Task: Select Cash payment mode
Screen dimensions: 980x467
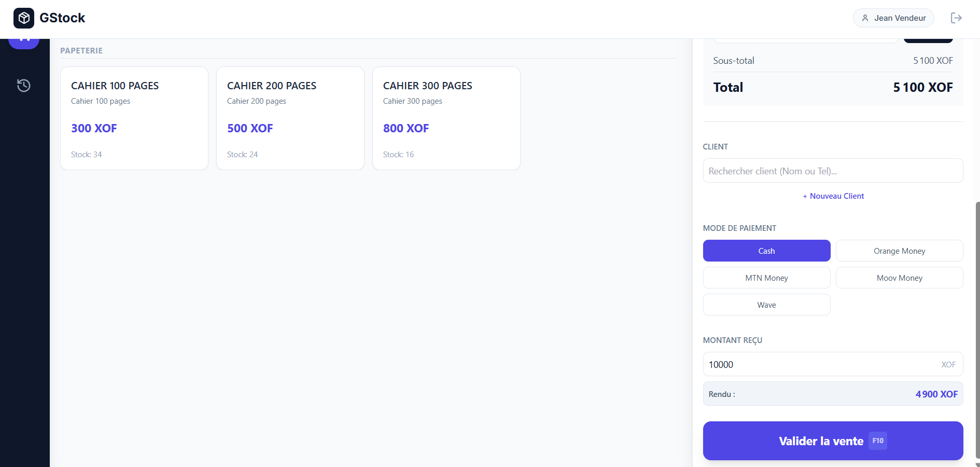Action: coord(766,251)
